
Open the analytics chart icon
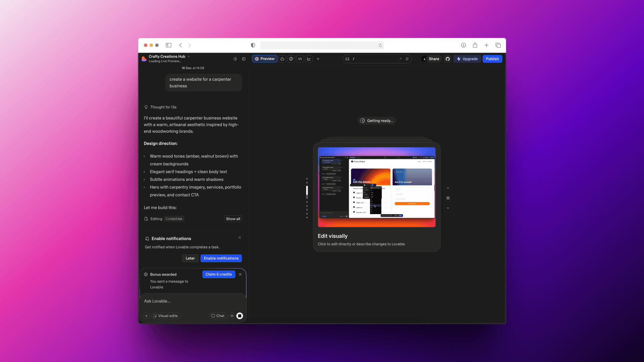[309, 59]
